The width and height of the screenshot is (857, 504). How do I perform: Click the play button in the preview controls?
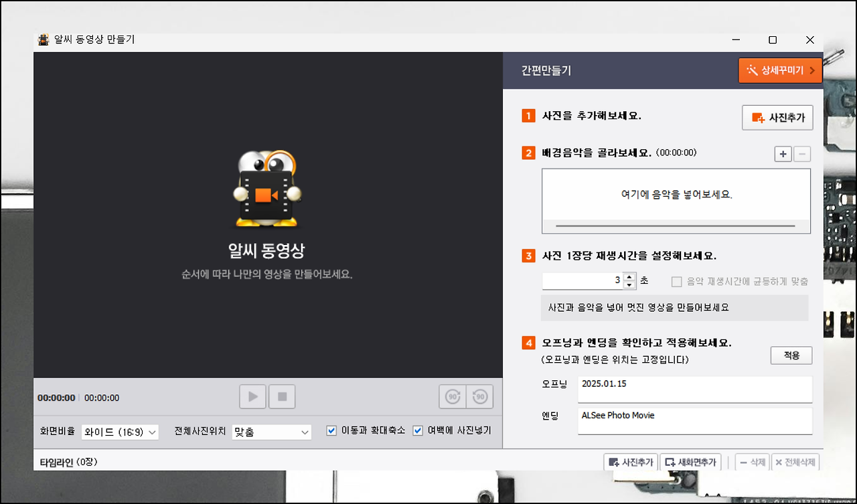pyautogui.click(x=253, y=397)
